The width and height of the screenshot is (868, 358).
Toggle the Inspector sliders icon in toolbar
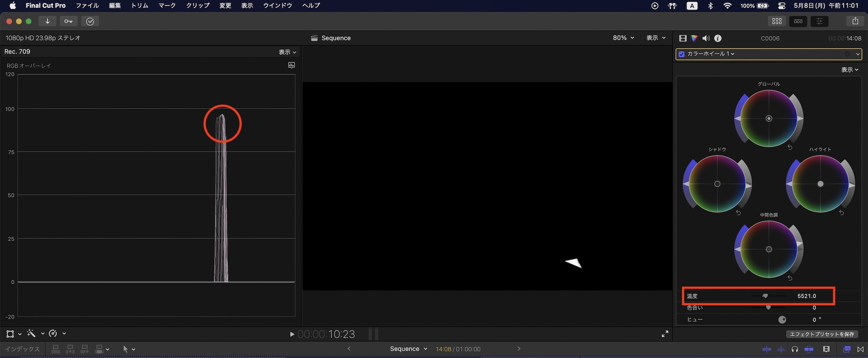819,21
